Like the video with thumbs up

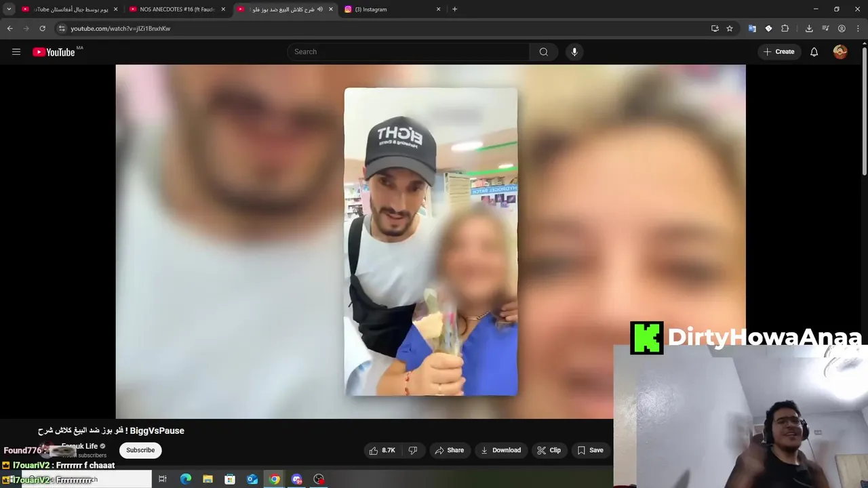pyautogui.click(x=382, y=450)
